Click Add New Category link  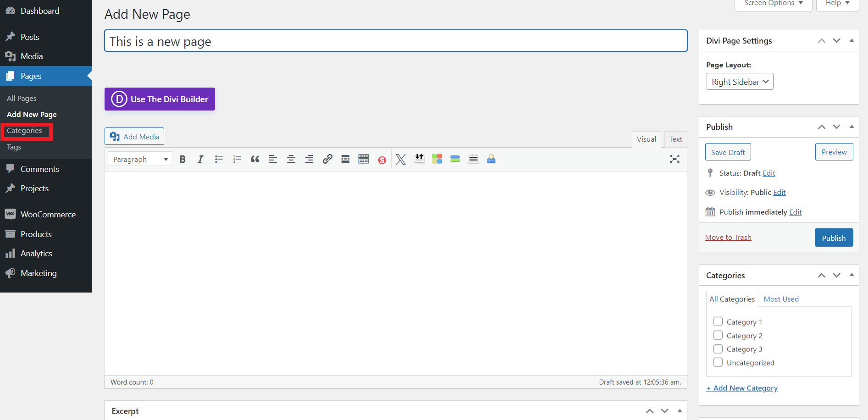tap(742, 388)
